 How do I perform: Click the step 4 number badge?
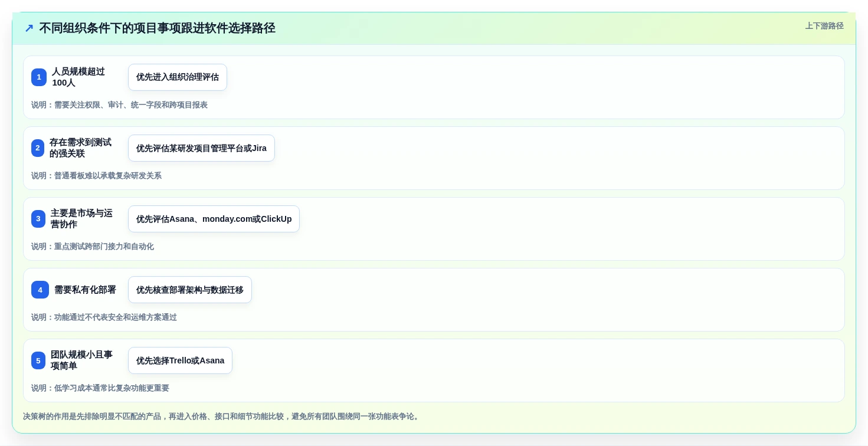(x=40, y=290)
